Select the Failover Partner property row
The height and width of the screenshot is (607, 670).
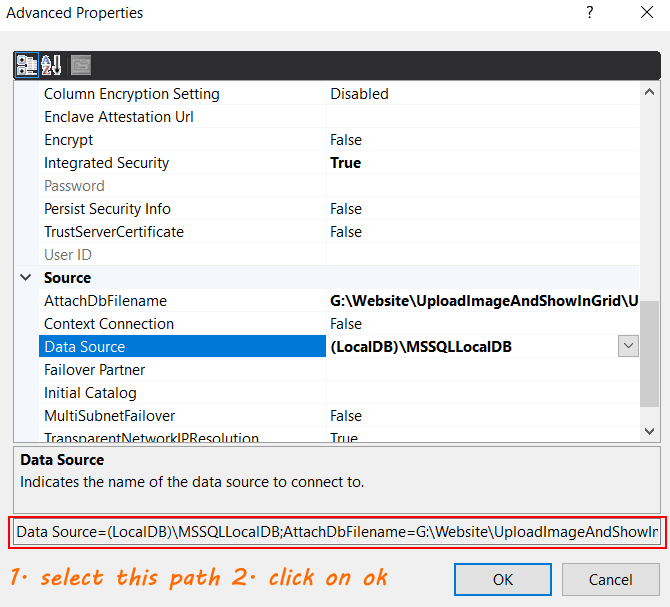pyautogui.click(x=95, y=370)
